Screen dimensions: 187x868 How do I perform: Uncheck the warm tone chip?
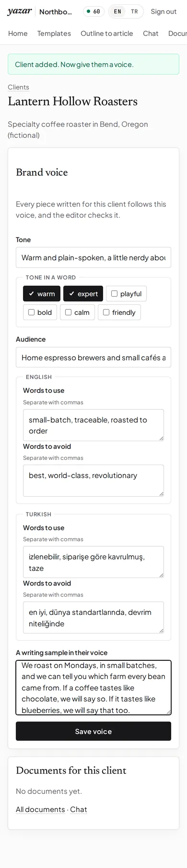coord(42,294)
